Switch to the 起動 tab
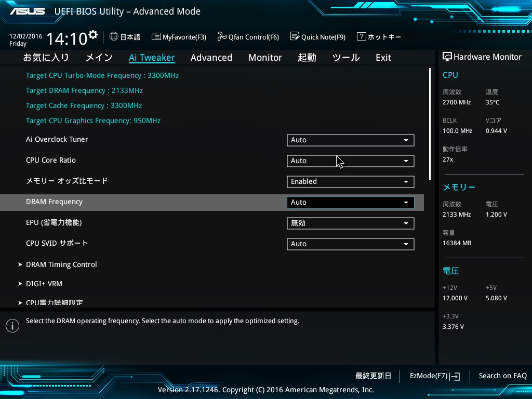Image resolution: width=532 pixels, height=399 pixels. coord(307,58)
